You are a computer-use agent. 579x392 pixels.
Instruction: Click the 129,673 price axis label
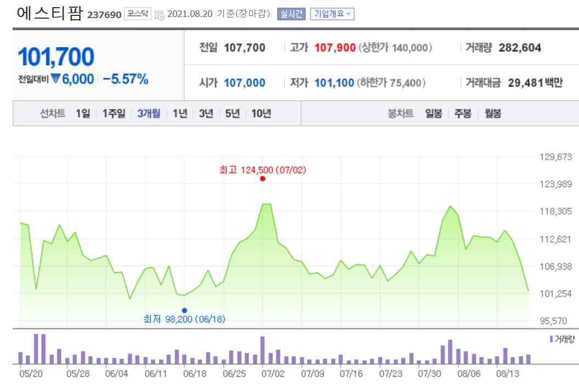[555, 156]
